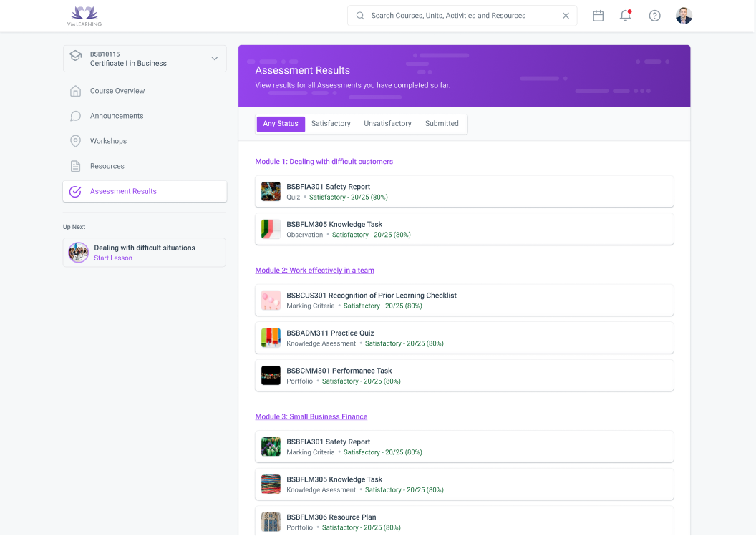Viewport: 756px width, 536px height.
Task: Open Module 1: Dealing with difficult customers
Action: [324, 161]
